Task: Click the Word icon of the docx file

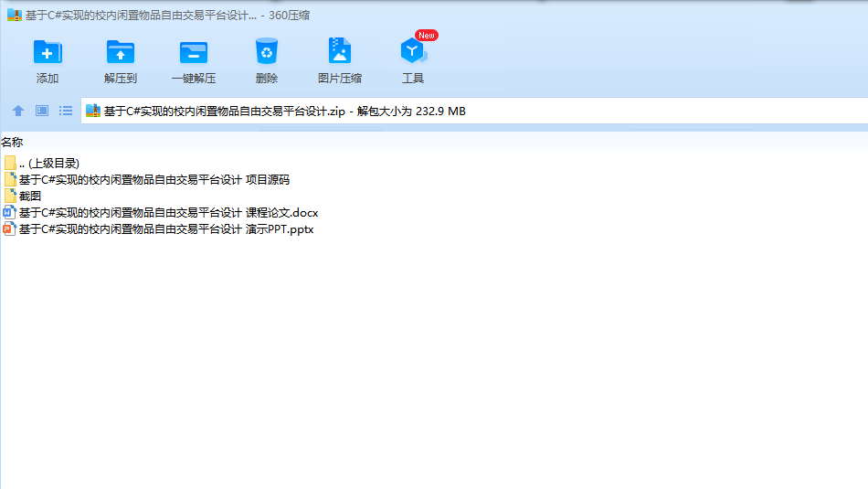Action: 9,213
